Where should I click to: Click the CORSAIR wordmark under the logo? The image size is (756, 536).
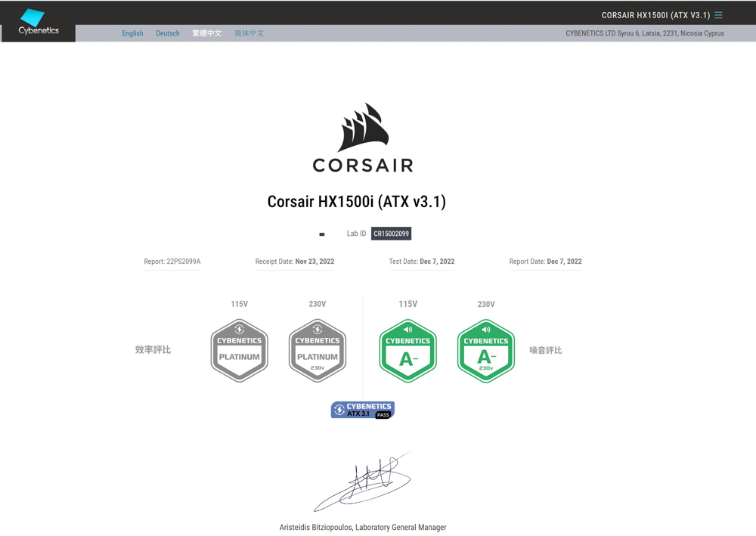(363, 166)
